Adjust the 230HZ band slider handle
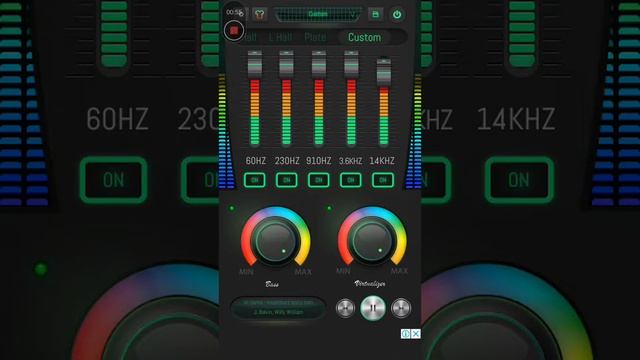This screenshot has height=360, width=640. (x=287, y=64)
